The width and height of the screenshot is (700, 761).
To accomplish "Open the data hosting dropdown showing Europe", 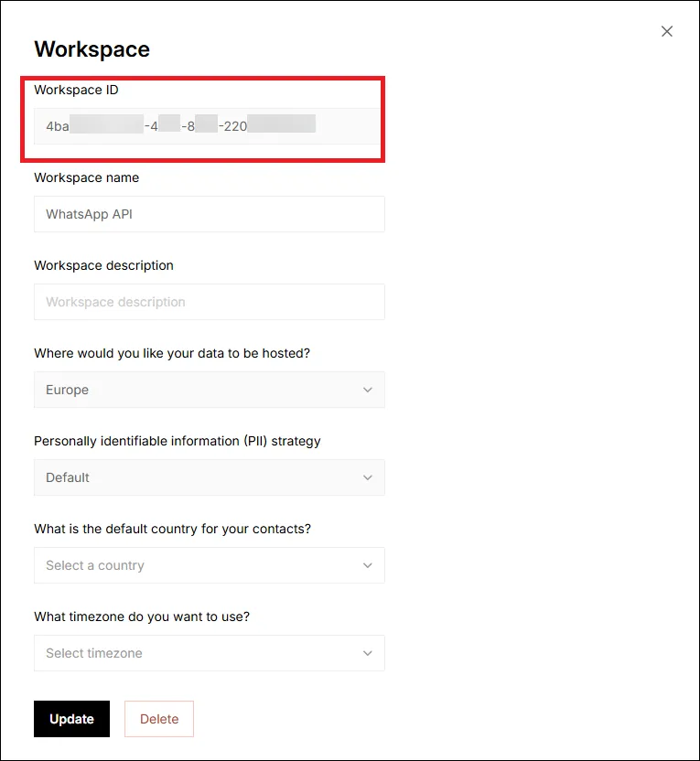I will click(210, 390).
